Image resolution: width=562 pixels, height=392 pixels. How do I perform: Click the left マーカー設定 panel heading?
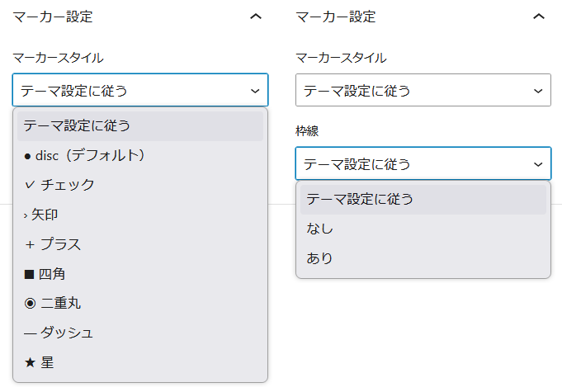tap(53, 16)
